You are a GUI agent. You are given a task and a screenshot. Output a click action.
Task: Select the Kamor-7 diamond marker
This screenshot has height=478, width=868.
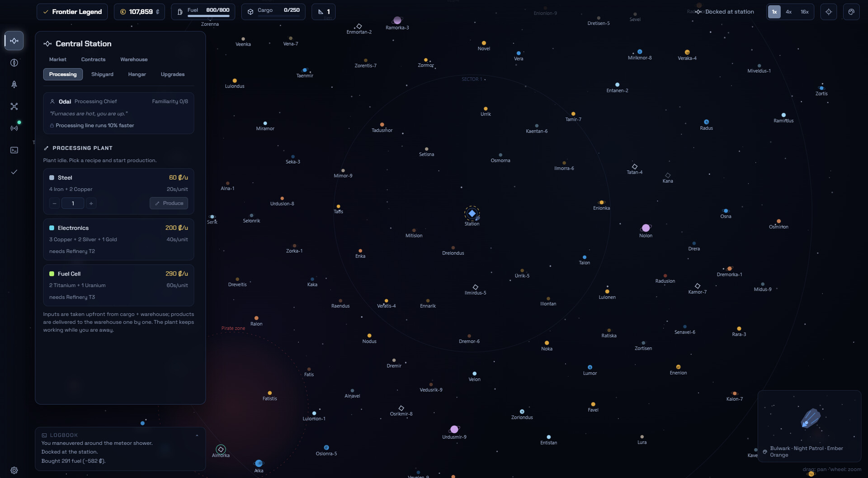click(698, 286)
